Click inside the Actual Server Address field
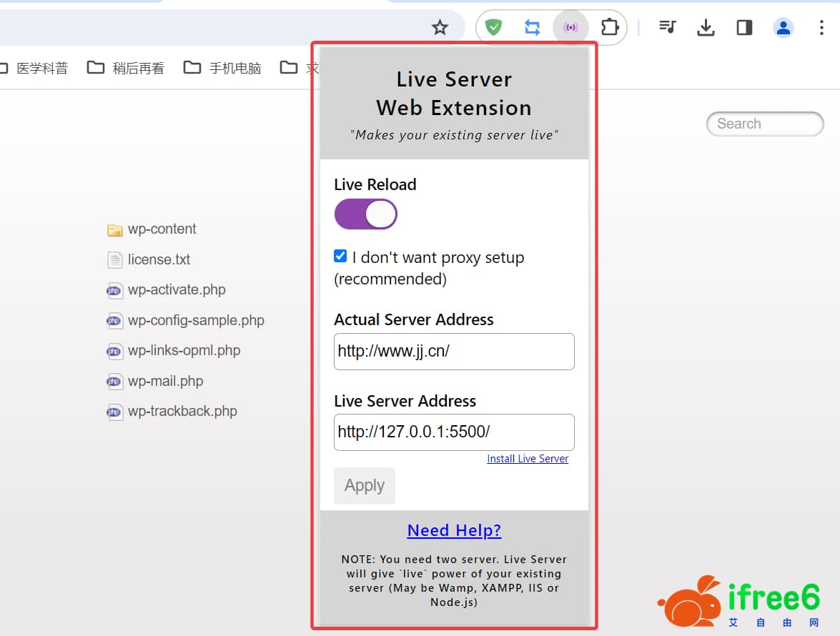Viewport: 840px width, 636px height. pyautogui.click(x=454, y=352)
